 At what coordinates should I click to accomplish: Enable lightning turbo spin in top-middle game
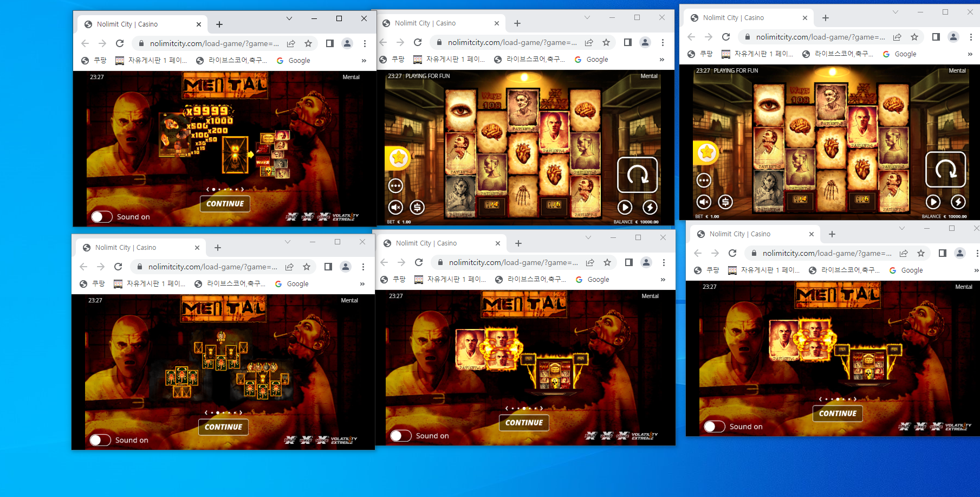[x=650, y=207]
